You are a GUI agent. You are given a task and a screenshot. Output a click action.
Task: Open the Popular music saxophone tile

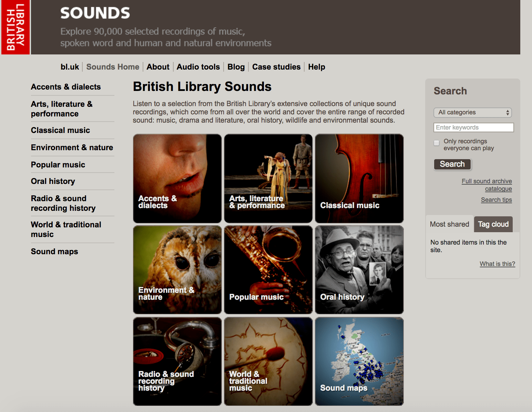tap(268, 270)
